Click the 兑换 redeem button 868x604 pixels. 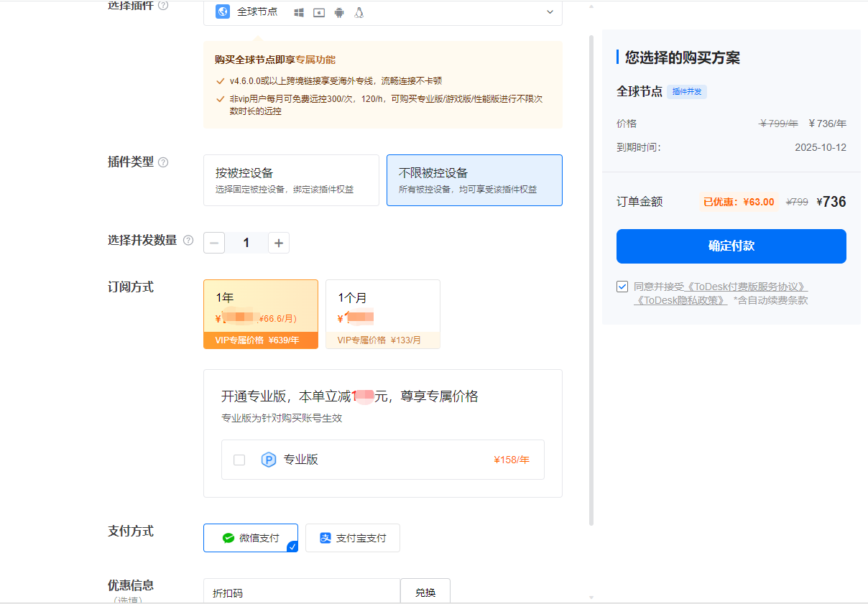pos(425,593)
